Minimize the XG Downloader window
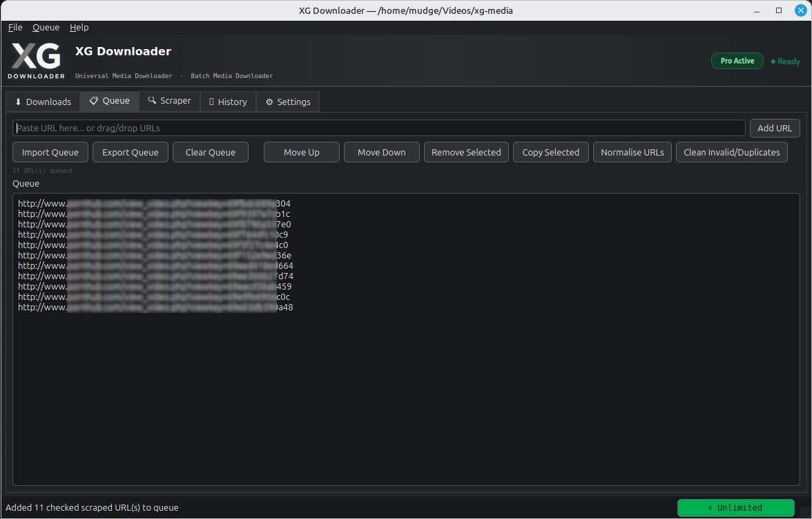Screen dimensions: 812x519 (x=757, y=10)
